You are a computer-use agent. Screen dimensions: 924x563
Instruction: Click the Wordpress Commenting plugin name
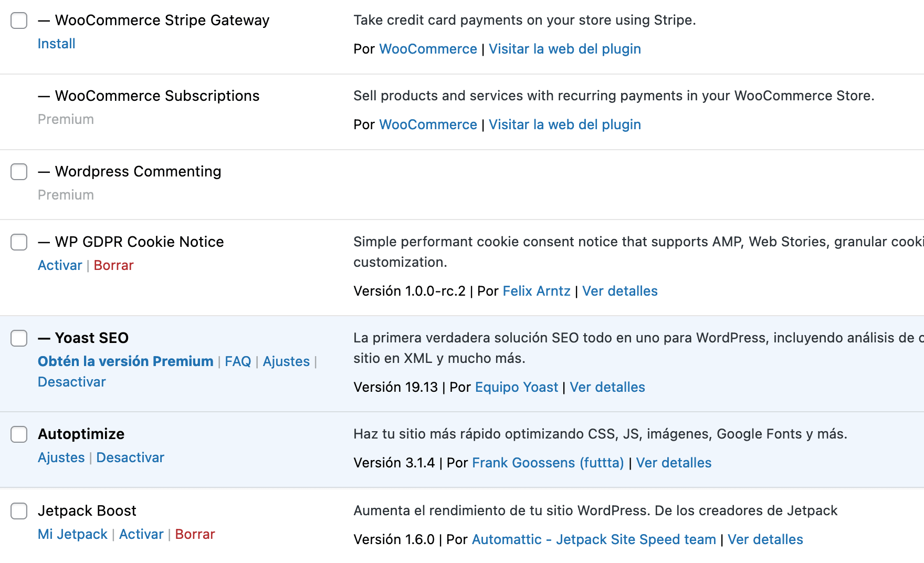point(138,171)
